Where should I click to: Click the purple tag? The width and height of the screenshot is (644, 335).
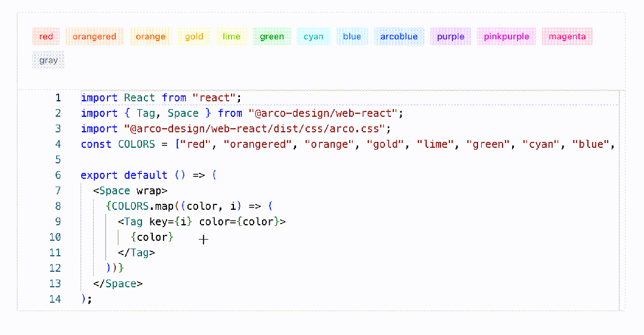click(x=451, y=36)
